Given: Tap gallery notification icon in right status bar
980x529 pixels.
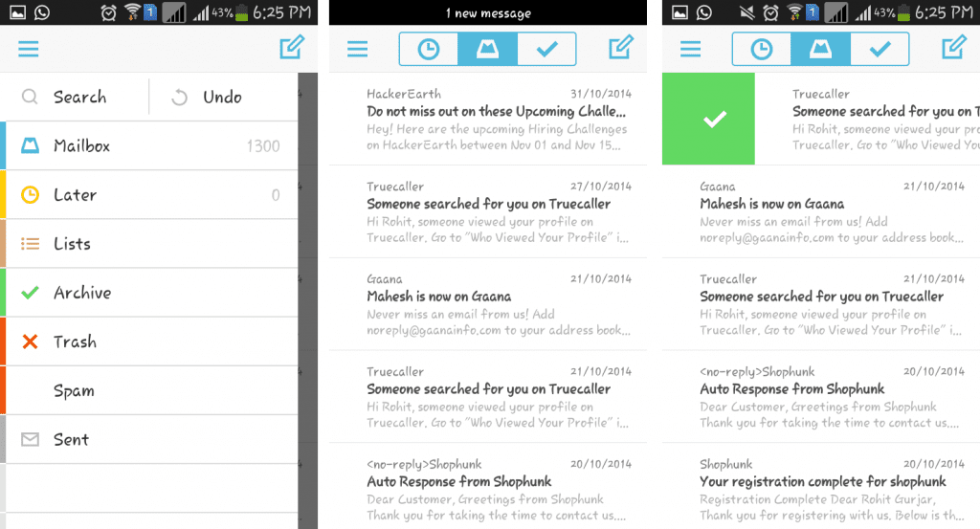Looking at the screenshot, I should [680, 12].
